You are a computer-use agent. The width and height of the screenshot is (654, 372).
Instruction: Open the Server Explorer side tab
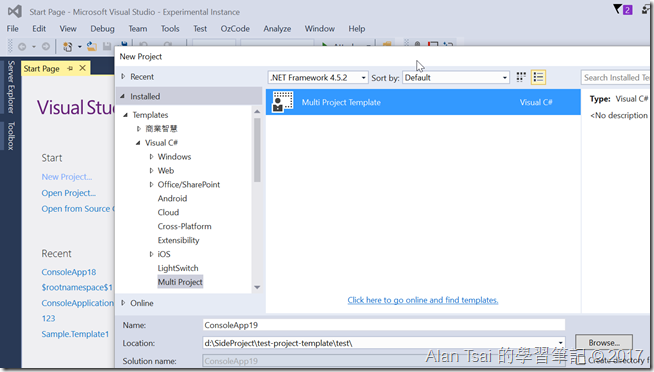coord(11,87)
